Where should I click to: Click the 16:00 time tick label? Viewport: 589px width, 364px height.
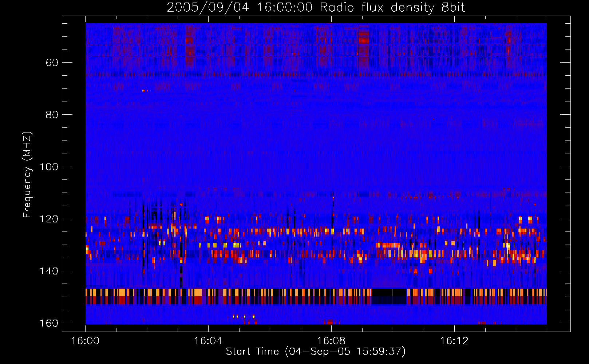(x=85, y=341)
